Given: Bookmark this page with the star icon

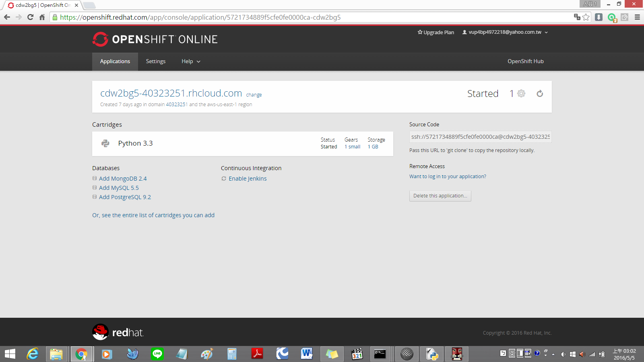Looking at the screenshot, I should coord(586,17).
